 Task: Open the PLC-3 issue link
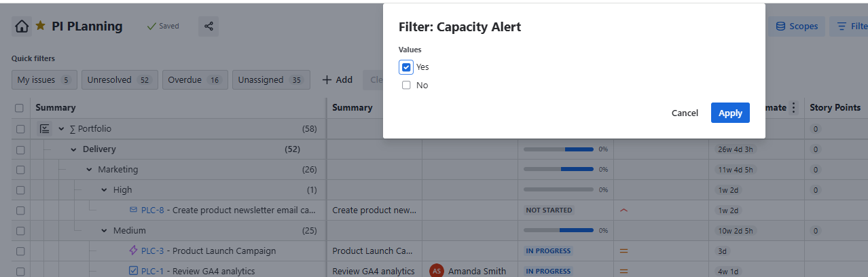pyautogui.click(x=153, y=251)
